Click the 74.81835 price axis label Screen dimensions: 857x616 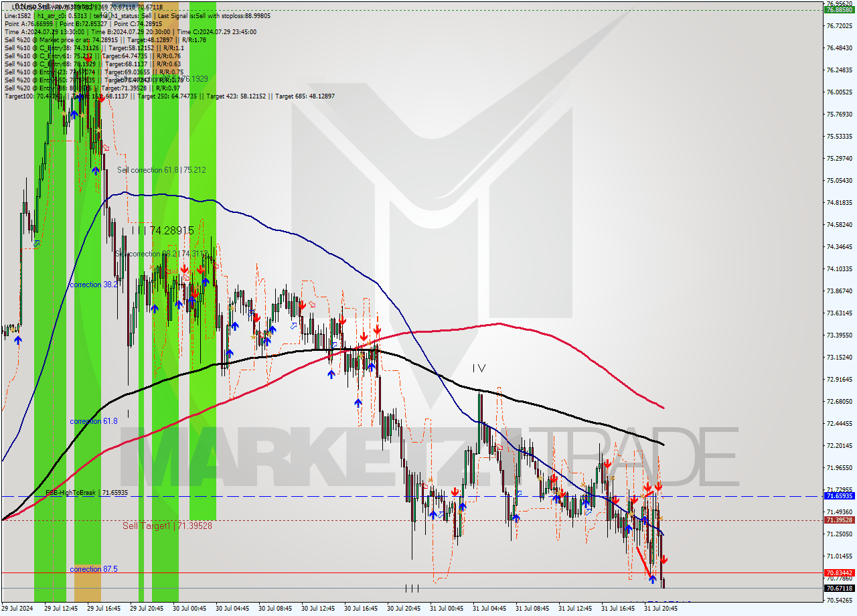[x=840, y=203]
